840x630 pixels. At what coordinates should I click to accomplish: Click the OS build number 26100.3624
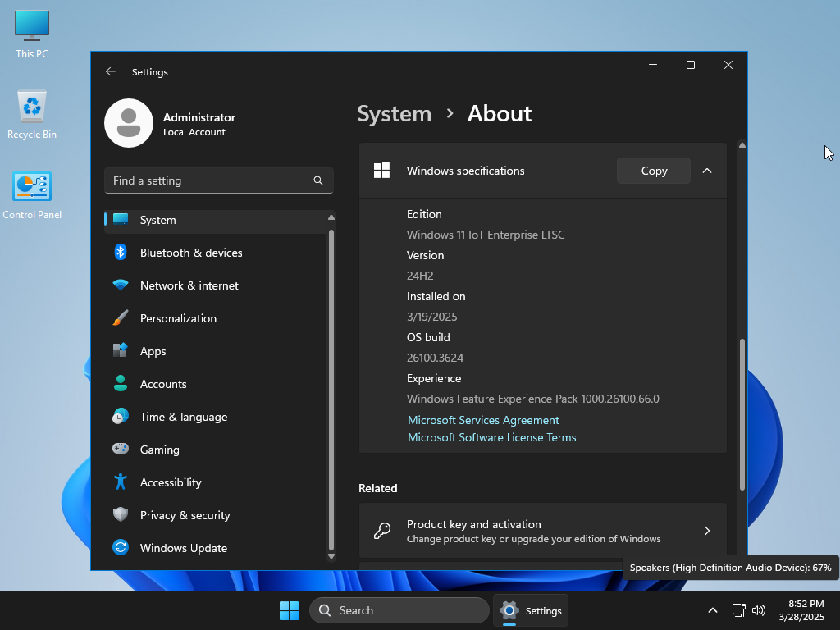435,358
